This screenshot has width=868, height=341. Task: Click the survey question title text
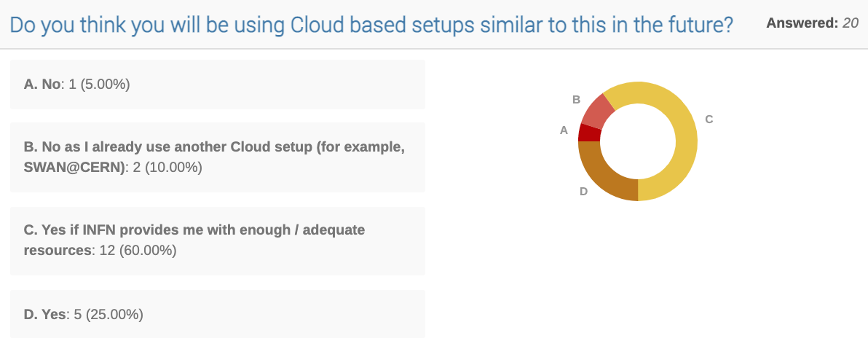[x=371, y=25]
